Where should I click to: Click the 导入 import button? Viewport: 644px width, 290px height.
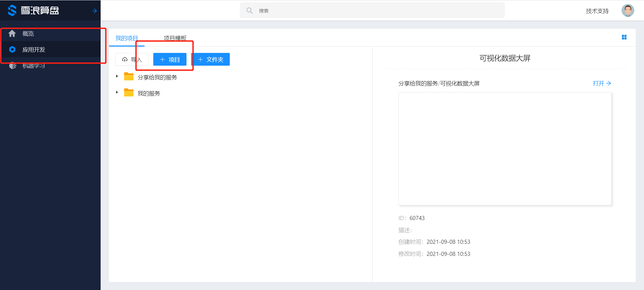[132, 60]
